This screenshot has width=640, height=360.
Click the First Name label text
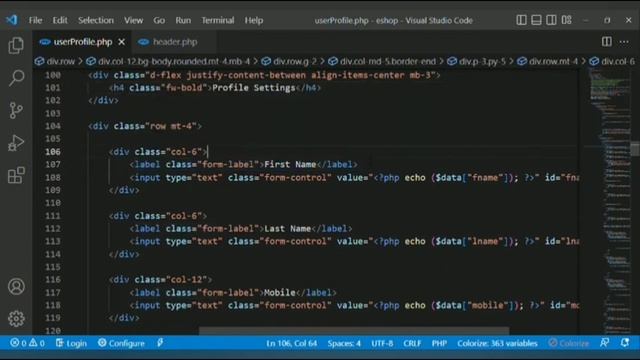click(x=290, y=164)
